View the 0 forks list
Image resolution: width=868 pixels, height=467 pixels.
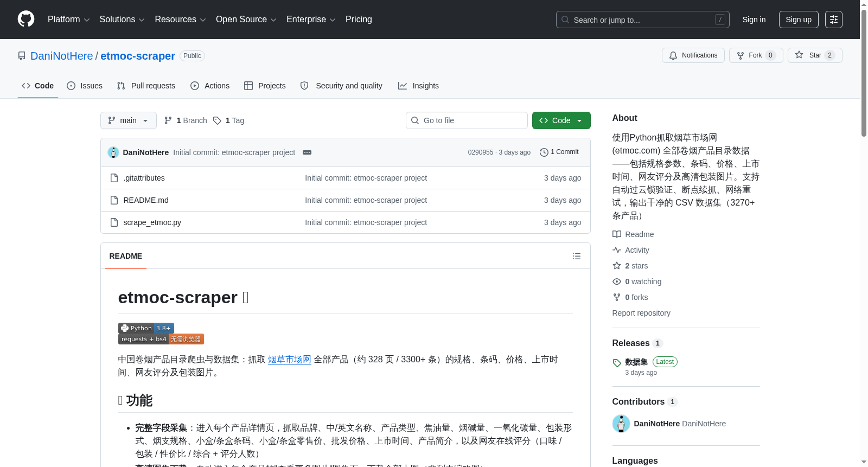(x=630, y=297)
